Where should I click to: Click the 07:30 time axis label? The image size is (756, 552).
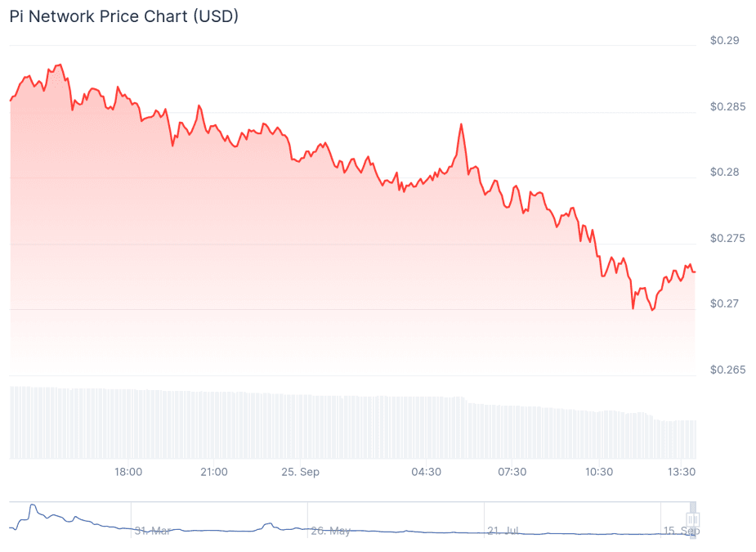(x=512, y=471)
